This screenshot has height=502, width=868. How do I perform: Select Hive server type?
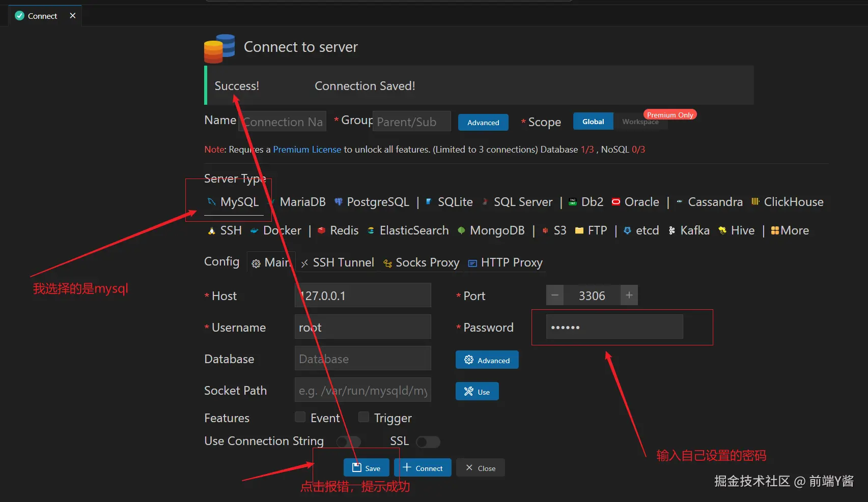coord(737,230)
